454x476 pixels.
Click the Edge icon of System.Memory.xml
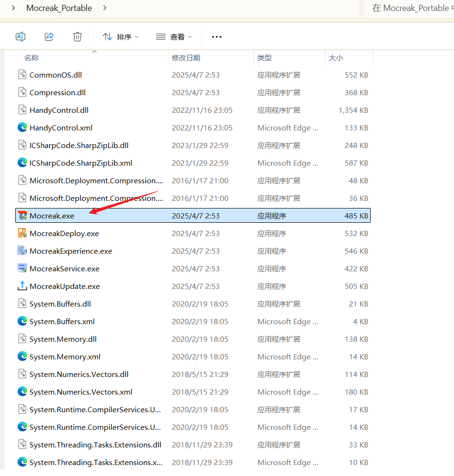point(22,357)
